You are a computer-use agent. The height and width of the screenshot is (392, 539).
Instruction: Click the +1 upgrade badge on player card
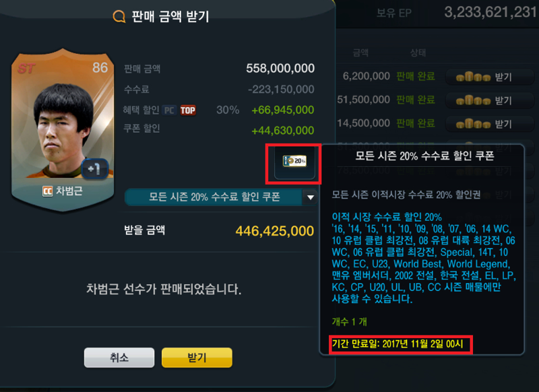tap(94, 168)
